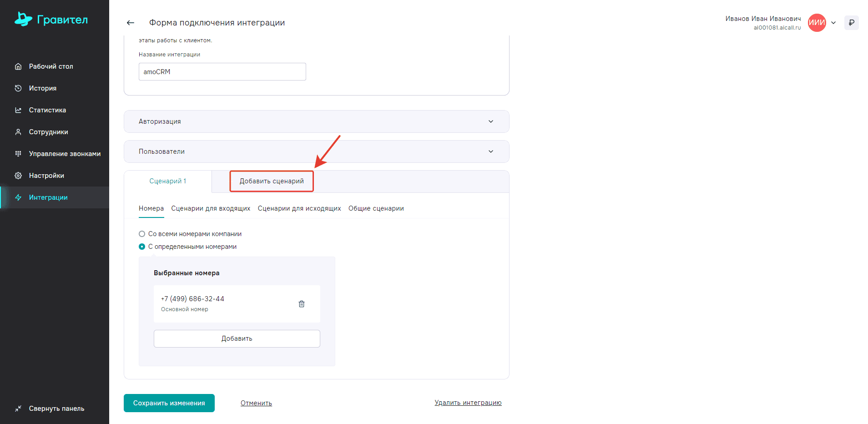This screenshot has width=868, height=424.
Task: Click the ruble balance icon in header
Action: point(851,23)
